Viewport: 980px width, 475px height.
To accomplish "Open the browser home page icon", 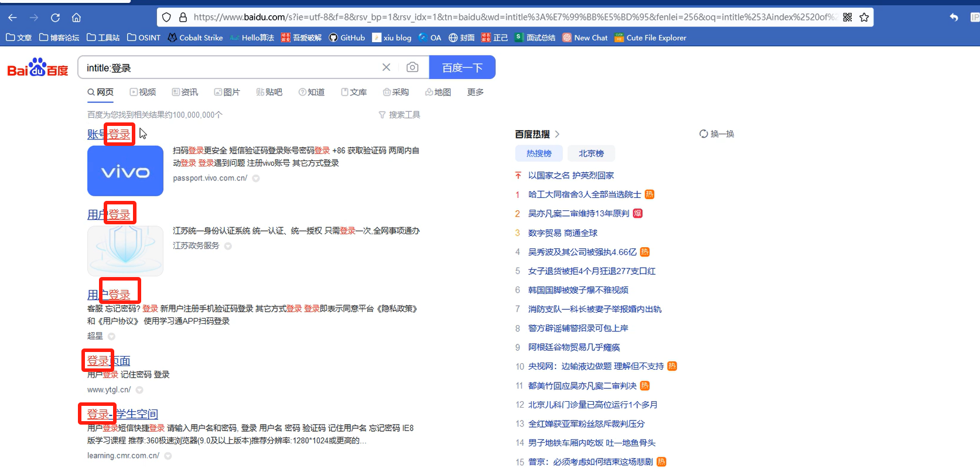I will point(76,18).
